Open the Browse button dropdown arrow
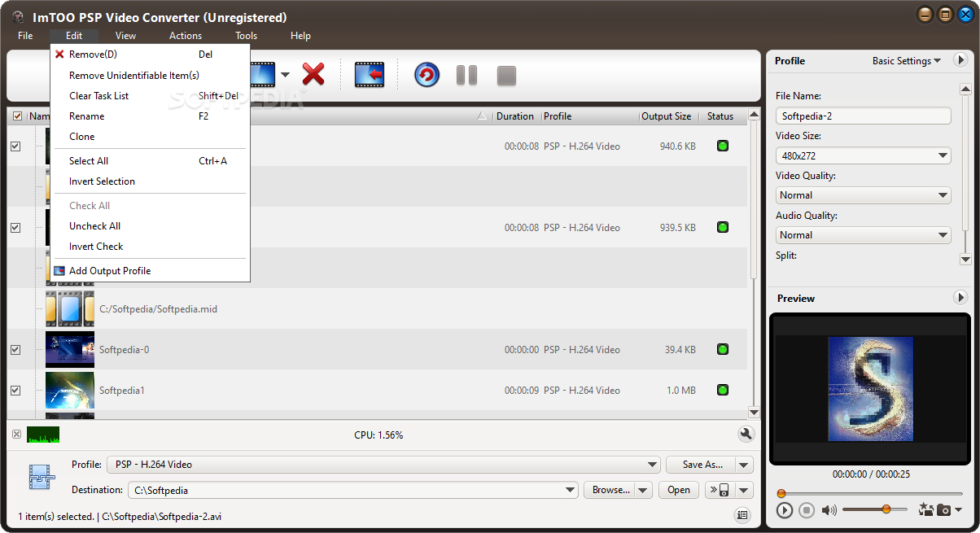This screenshot has height=533, width=980. click(x=643, y=490)
